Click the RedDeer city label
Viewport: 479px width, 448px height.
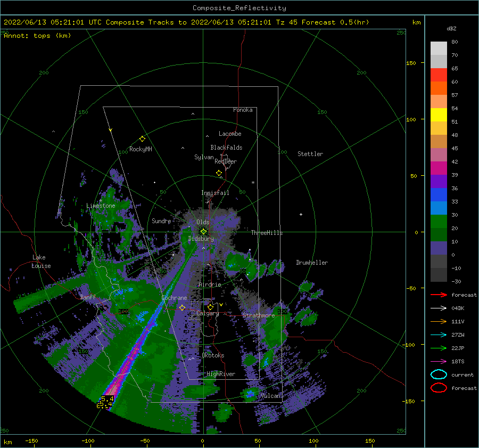(226, 161)
